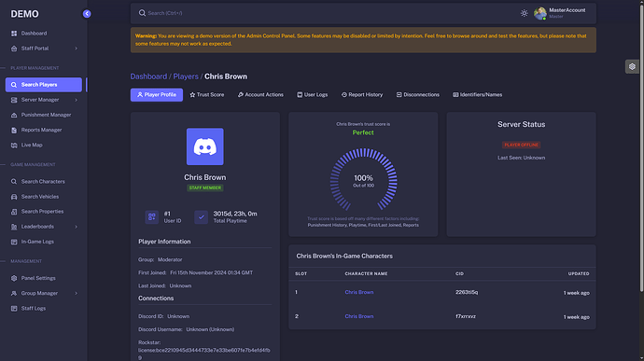
Task: Click the User ID icon tile
Action: click(x=151, y=216)
